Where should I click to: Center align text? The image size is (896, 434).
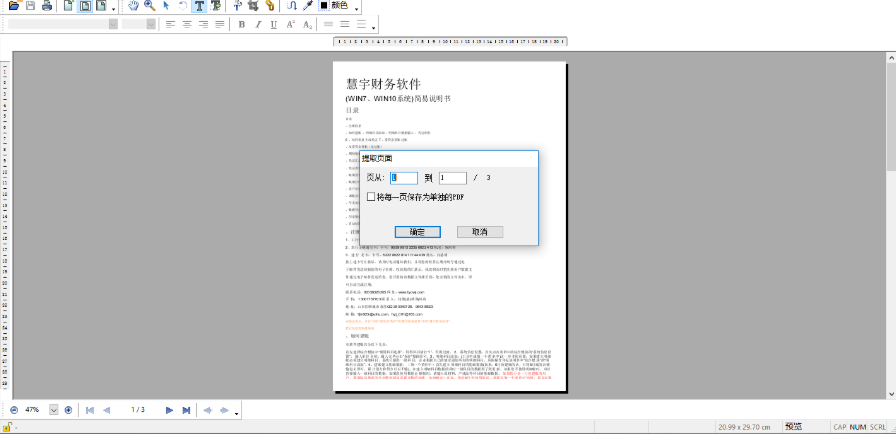[187, 24]
